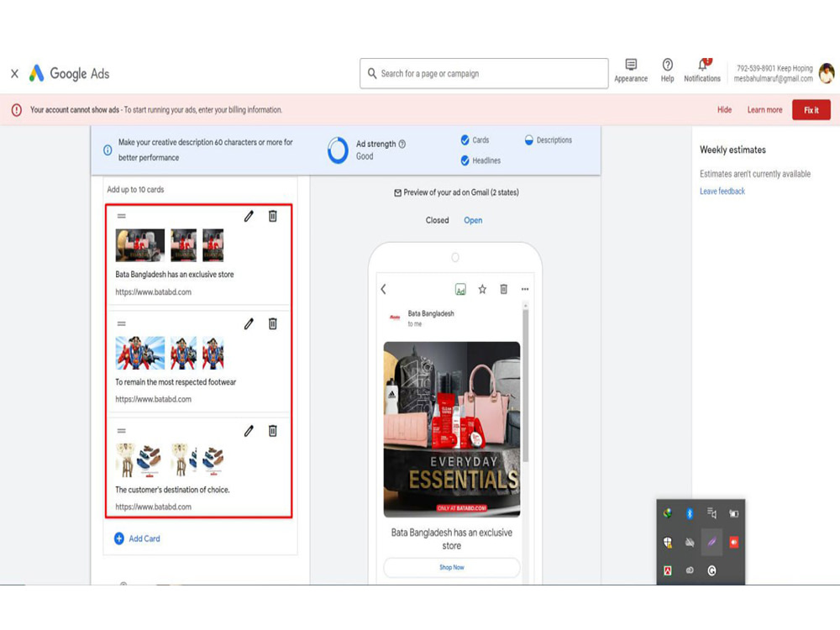Image resolution: width=840 pixels, height=630 pixels.
Task: Click the Ad strength progress ring
Action: pos(338,150)
